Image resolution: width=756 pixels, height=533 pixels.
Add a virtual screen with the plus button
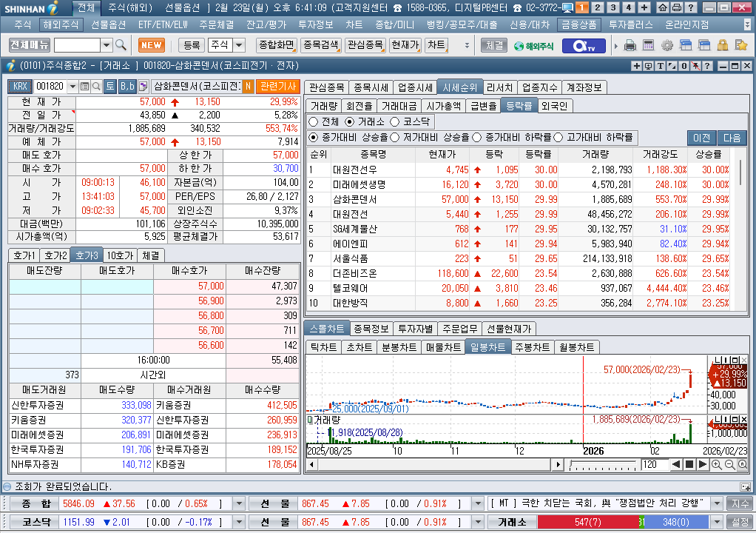[644, 7]
